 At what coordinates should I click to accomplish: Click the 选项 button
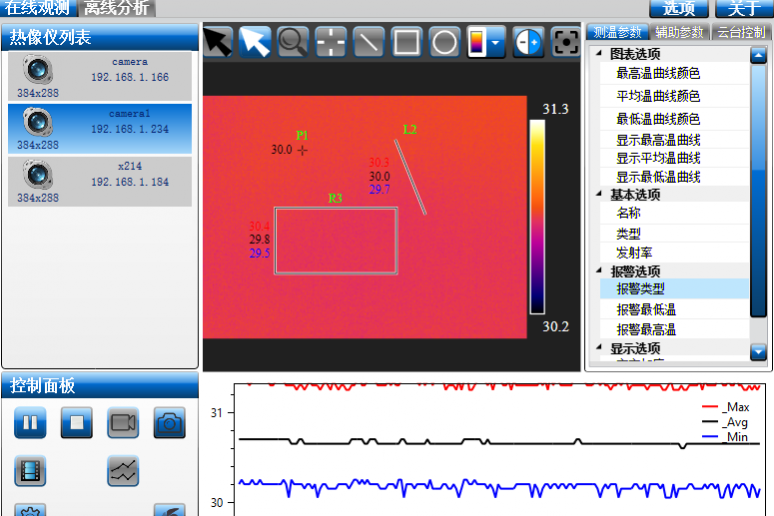click(x=679, y=9)
